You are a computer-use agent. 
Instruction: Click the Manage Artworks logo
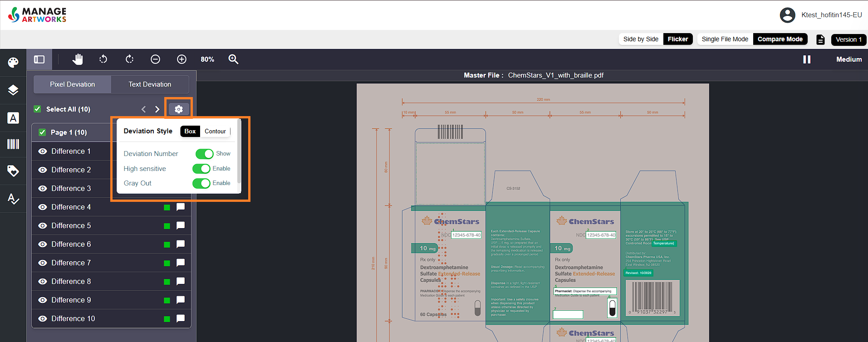[x=37, y=15]
